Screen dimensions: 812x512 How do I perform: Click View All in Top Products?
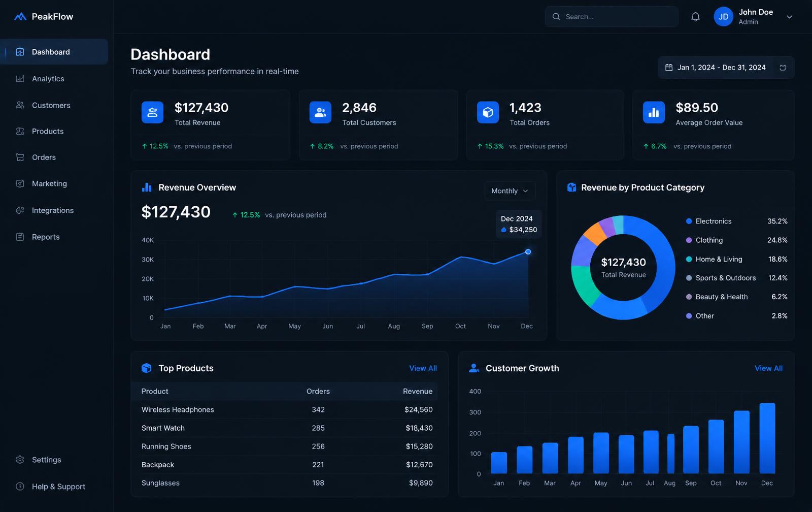pos(423,368)
